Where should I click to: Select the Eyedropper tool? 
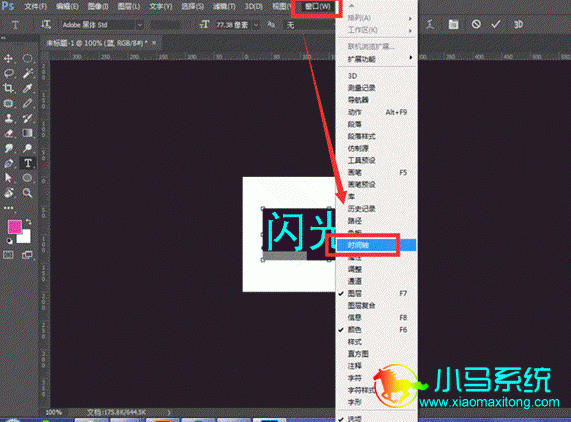point(27,88)
